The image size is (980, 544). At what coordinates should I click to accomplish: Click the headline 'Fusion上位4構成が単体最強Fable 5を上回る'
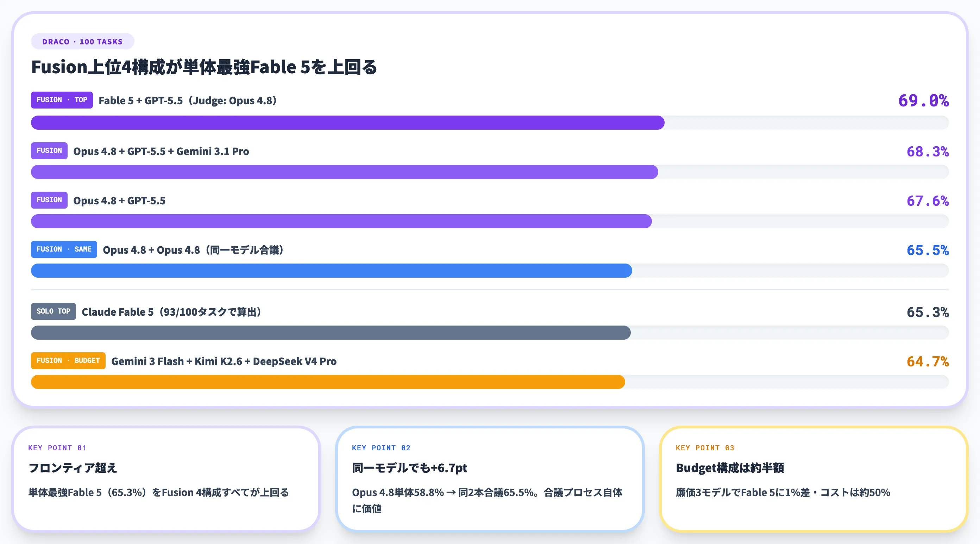(204, 67)
